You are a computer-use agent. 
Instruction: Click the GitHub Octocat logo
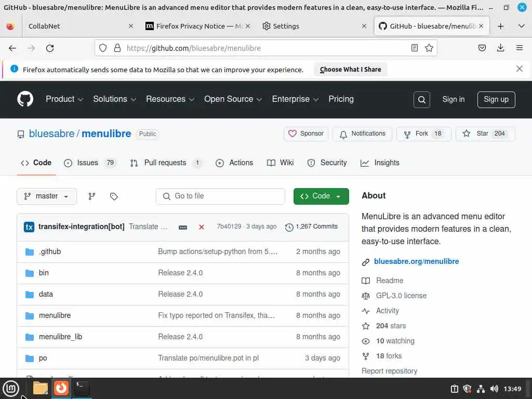pyautogui.click(x=25, y=99)
